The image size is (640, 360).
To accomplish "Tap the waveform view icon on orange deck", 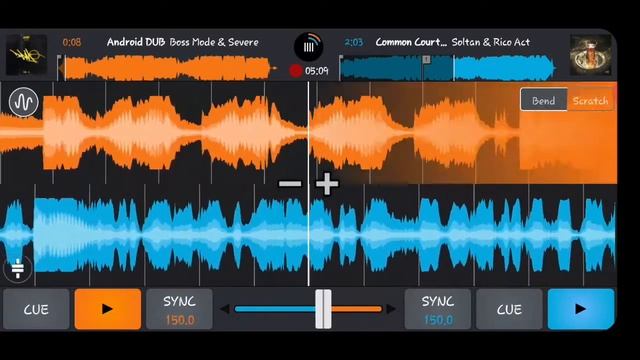I will pyautogui.click(x=24, y=102).
